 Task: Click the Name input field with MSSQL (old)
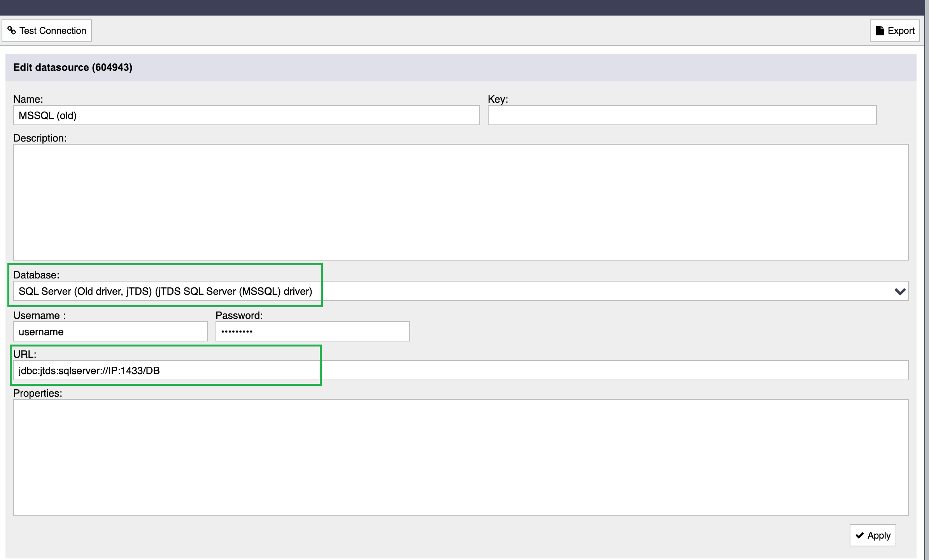(246, 115)
